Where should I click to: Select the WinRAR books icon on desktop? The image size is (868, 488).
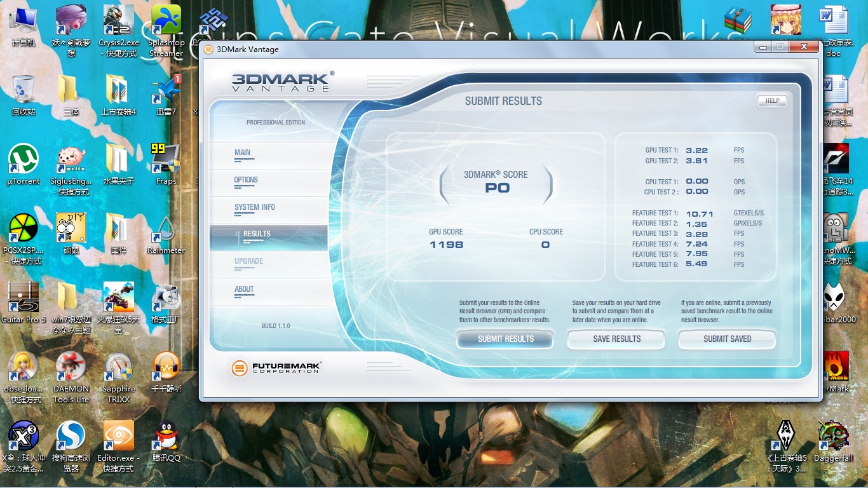[738, 20]
